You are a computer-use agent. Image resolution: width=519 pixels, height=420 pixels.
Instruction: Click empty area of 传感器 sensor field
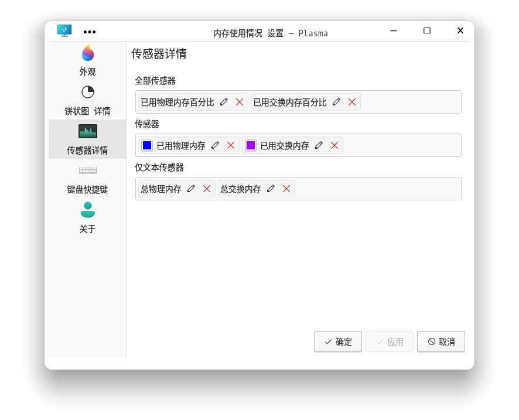pyautogui.click(x=402, y=145)
